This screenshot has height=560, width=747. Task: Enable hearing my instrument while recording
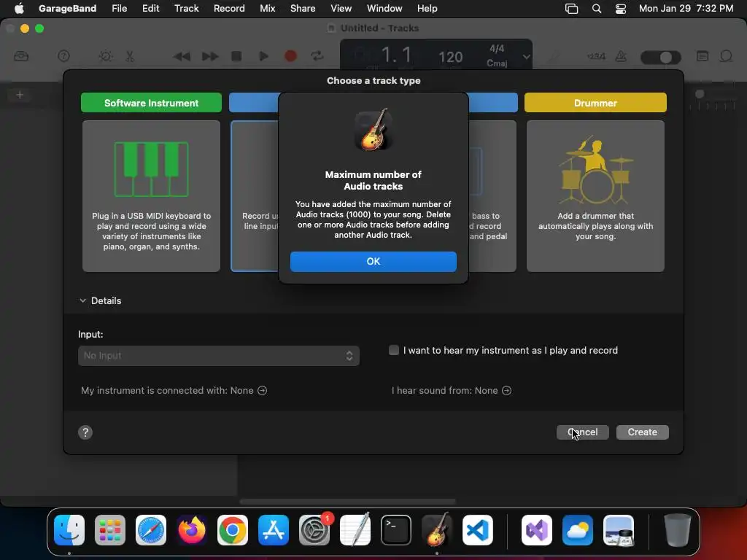tap(393, 350)
